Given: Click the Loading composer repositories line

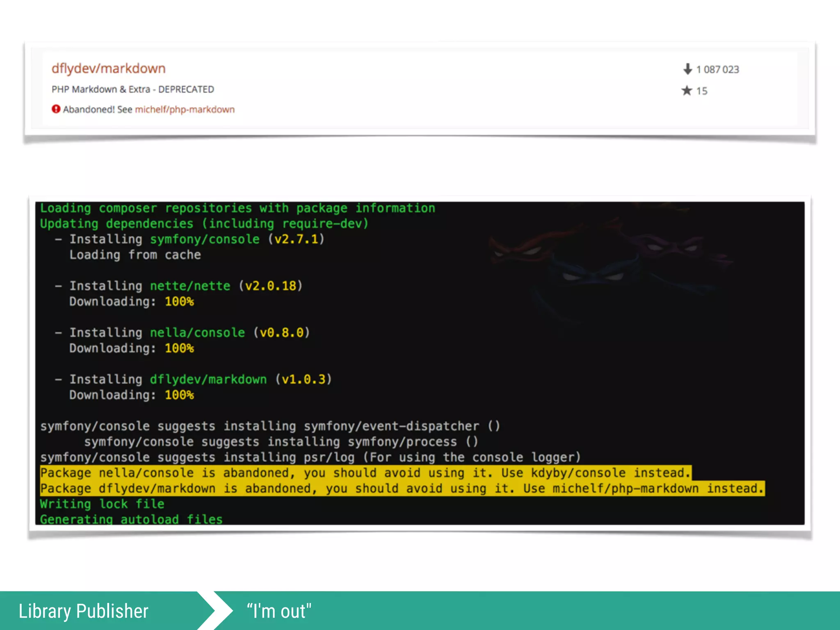Looking at the screenshot, I should (237, 208).
